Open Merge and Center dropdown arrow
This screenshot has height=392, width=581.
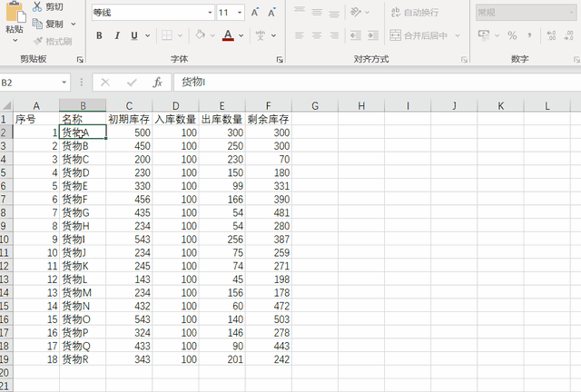click(458, 35)
